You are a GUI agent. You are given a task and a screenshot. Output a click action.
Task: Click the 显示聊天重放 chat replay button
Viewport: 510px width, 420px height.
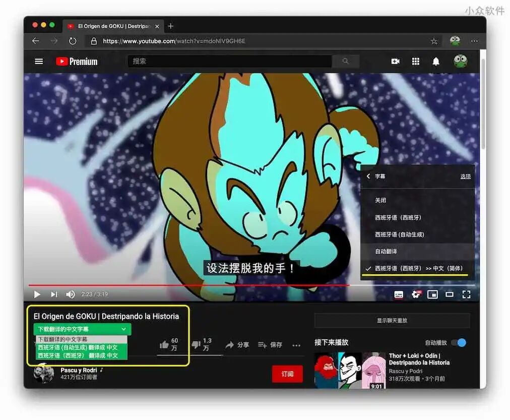(392, 321)
